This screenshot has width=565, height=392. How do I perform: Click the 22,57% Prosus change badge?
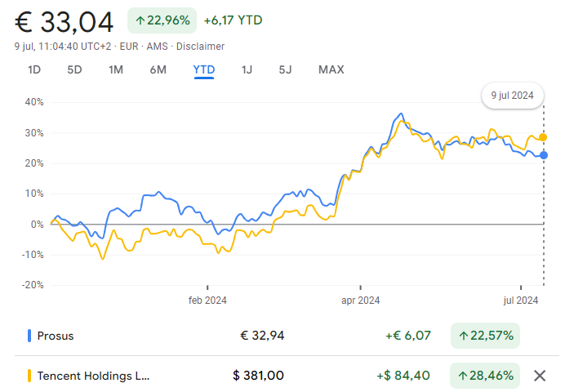click(485, 336)
